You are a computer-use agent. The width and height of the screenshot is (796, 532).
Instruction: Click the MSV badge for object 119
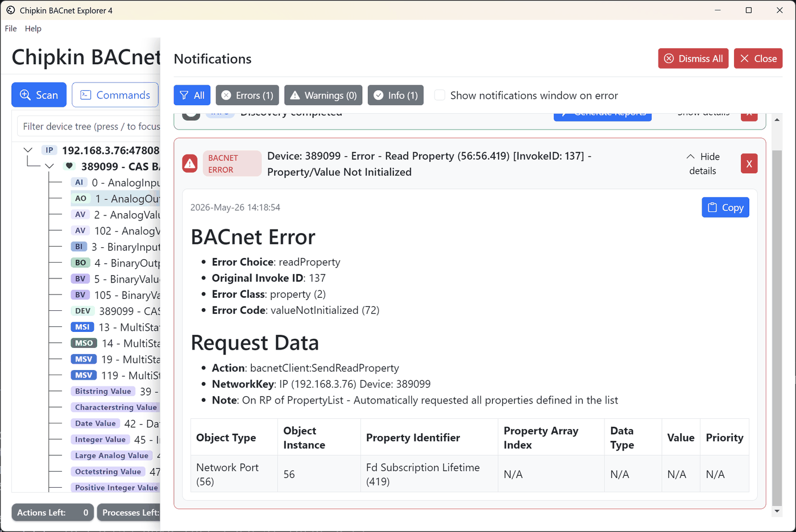pos(84,375)
